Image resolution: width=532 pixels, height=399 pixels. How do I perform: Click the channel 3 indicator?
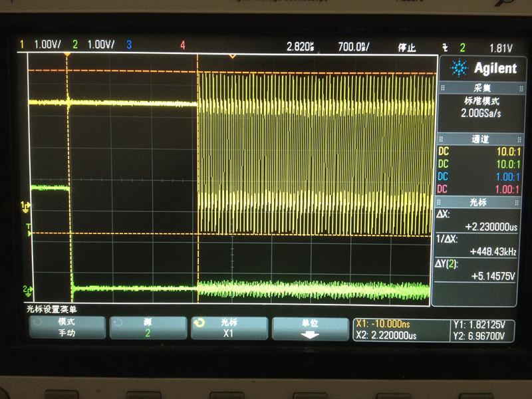[129, 45]
